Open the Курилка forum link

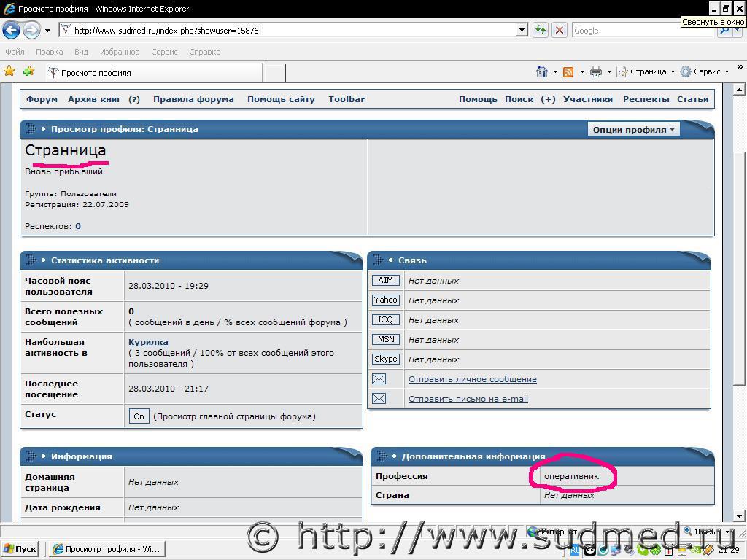click(x=148, y=342)
